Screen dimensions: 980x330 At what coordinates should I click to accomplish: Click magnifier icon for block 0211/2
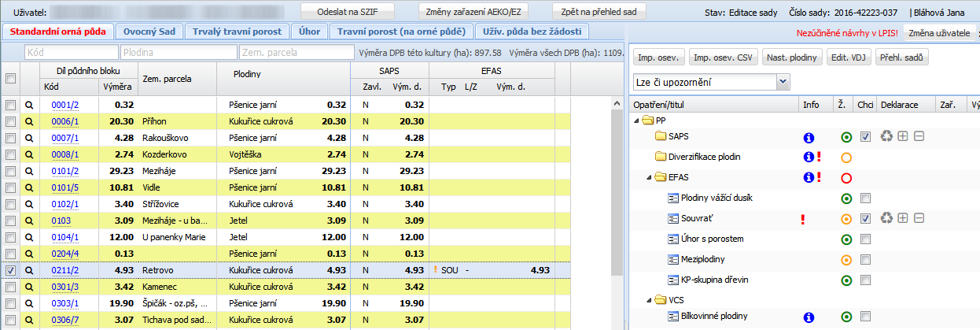pyautogui.click(x=30, y=270)
